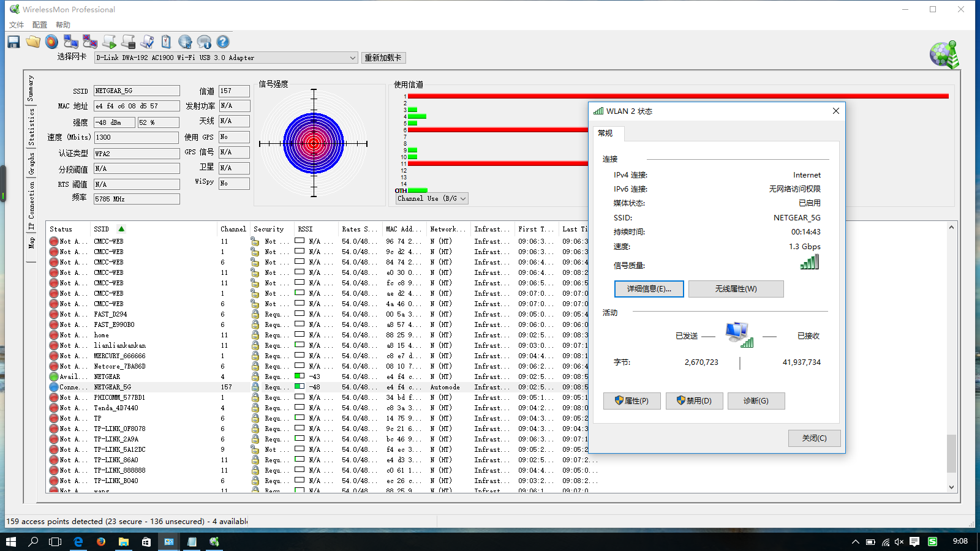Open the Action Center notification icon

[914, 542]
